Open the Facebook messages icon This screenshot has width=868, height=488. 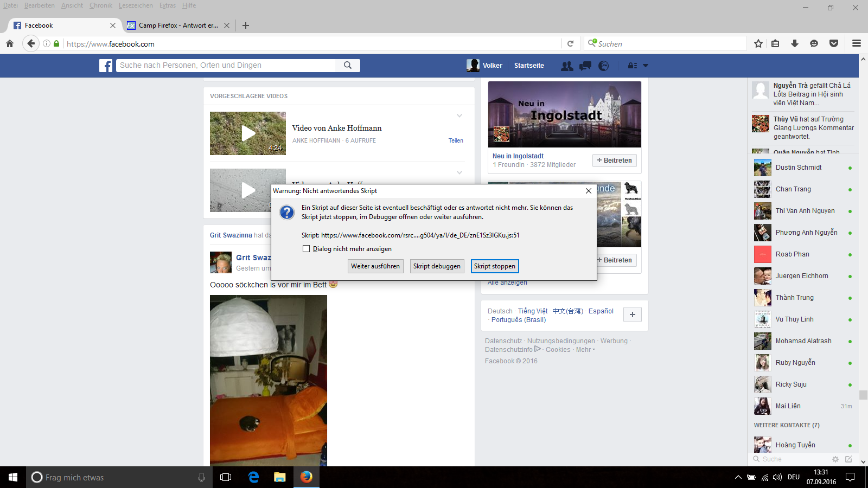coord(585,66)
